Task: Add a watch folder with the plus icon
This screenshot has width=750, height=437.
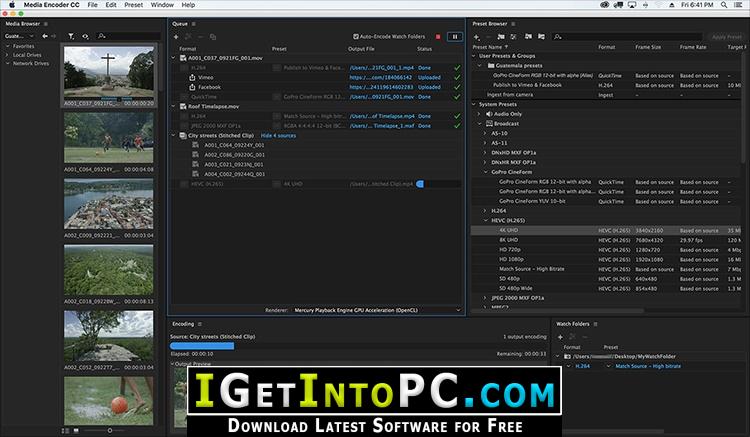Action: (x=560, y=337)
